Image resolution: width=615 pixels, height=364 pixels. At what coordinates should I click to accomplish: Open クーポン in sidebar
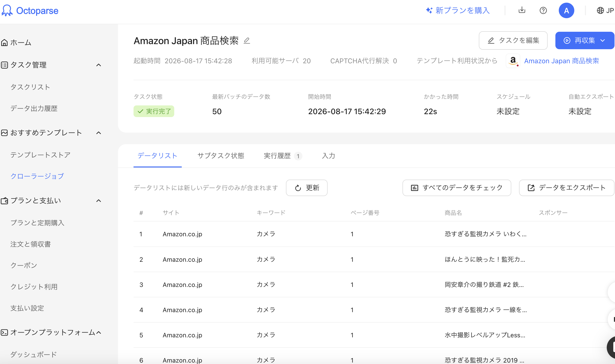tap(24, 265)
